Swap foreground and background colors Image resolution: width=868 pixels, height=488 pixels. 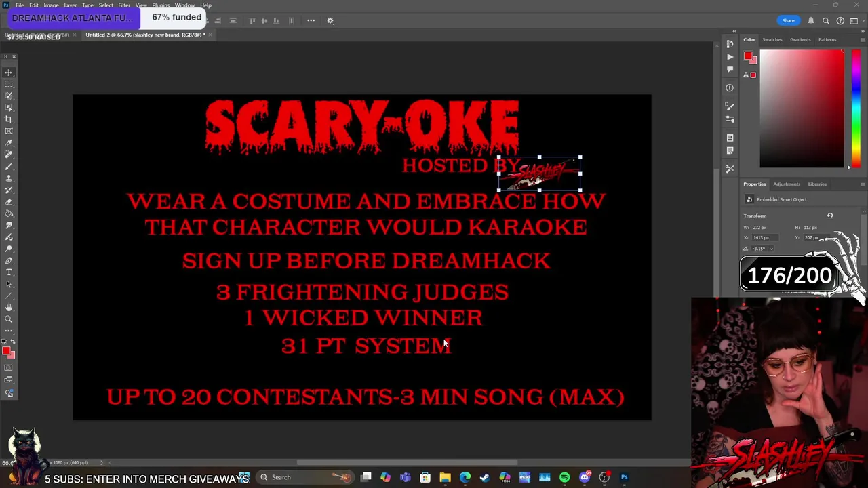[x=12, y=342]
